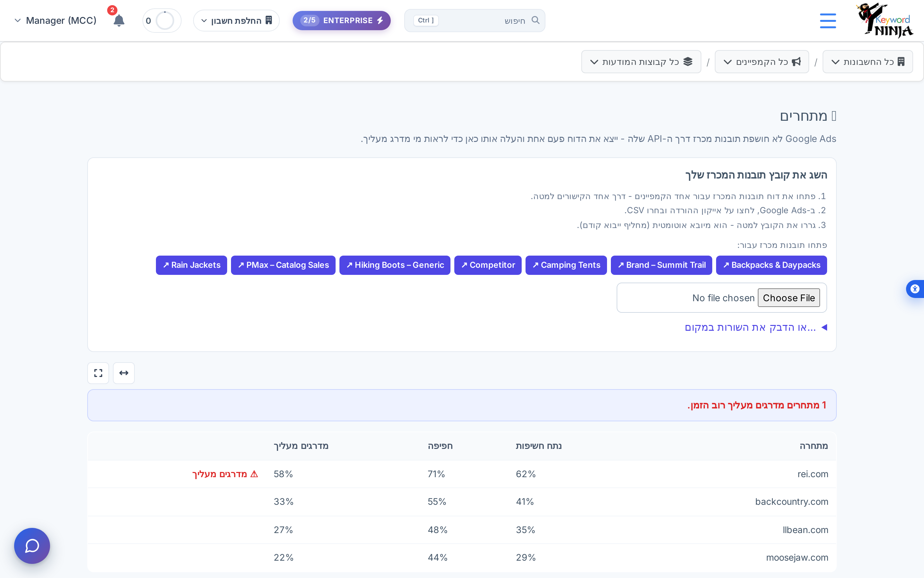Open Hiking Boots – Generic auction insights
The height and width of the screenshot is (578, 924).
[395, 265]
